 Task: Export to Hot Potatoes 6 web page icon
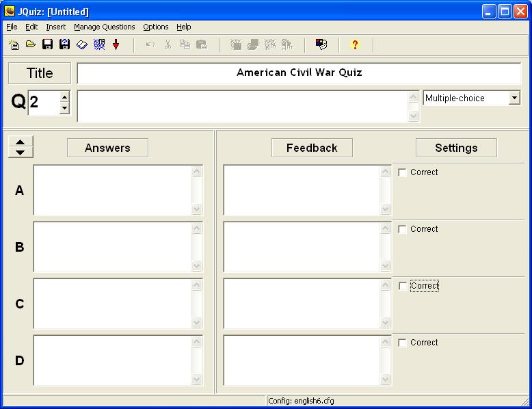click(x=99, y=44)
